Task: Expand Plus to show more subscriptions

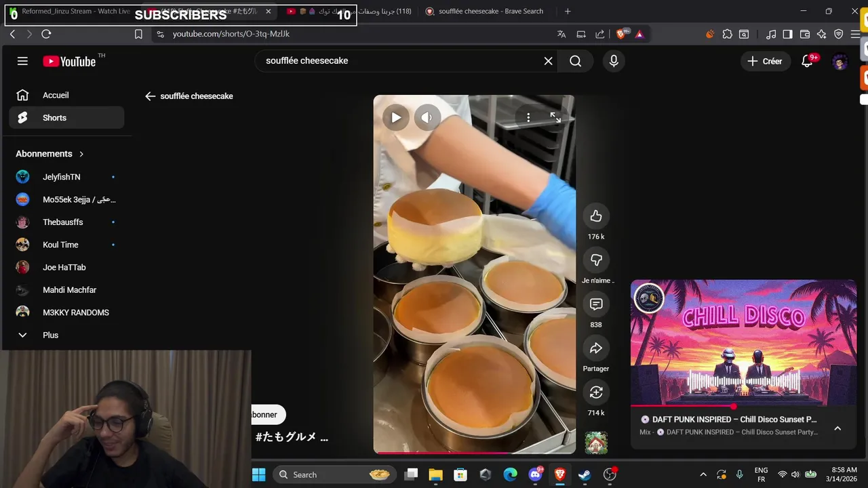Action: tap(66, 335)
